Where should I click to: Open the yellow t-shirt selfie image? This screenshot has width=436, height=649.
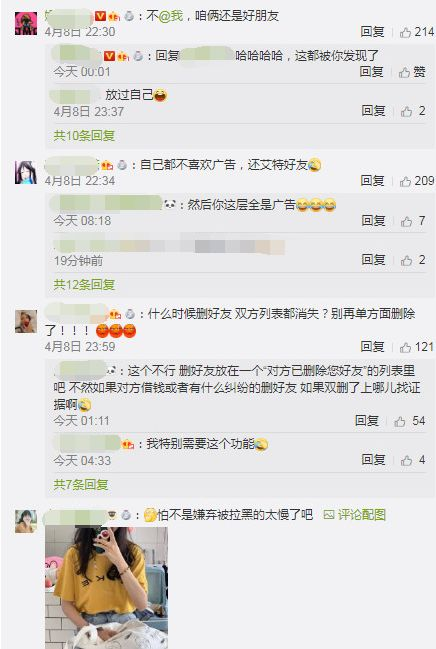[106, 587]
